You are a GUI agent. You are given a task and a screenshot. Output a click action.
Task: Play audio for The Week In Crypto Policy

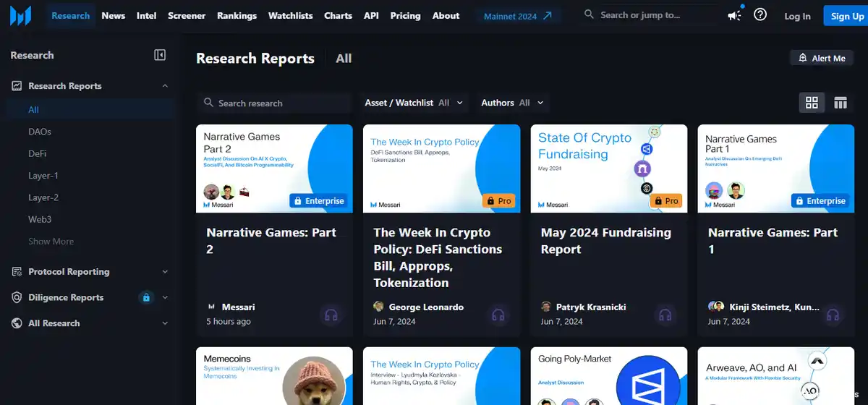pos(498,315)
